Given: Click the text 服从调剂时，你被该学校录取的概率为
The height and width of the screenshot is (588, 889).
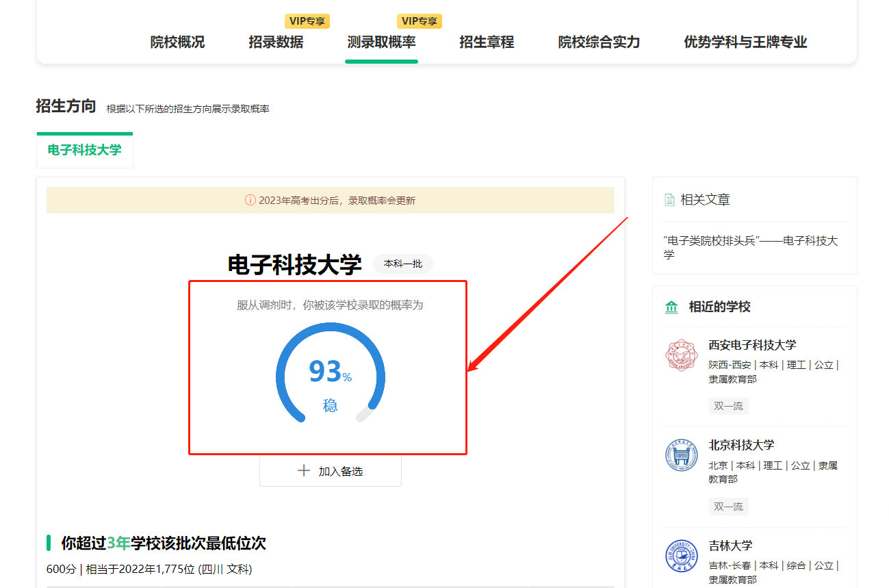Looking at the screenshot, I should coord(331,305).
